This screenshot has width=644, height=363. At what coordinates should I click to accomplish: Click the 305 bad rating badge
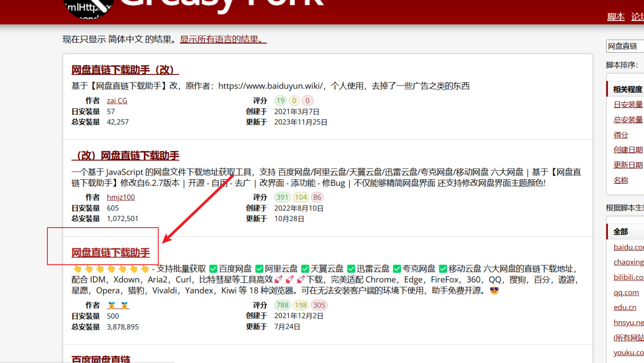[x=319, y=305]
